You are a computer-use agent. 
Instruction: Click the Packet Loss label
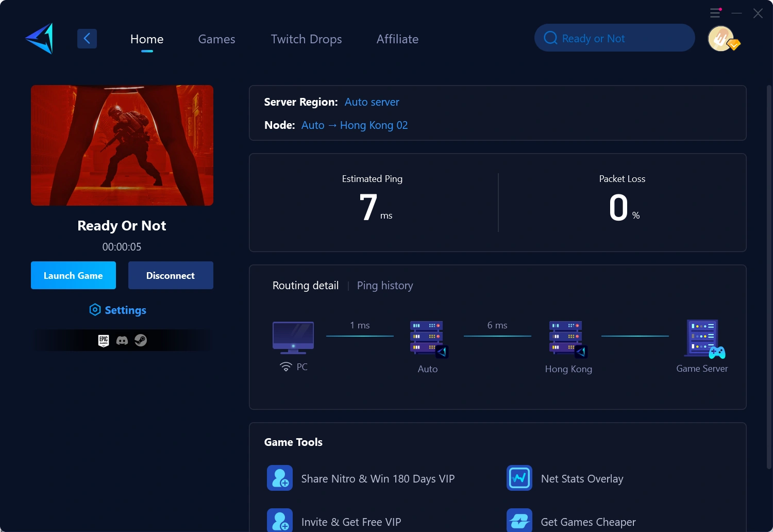pyautogui.click(x=622, y=179)
